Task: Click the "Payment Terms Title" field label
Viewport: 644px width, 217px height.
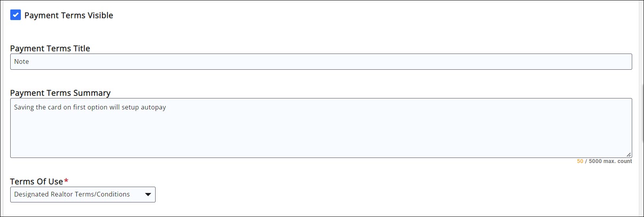Action: tap(50, 48)
